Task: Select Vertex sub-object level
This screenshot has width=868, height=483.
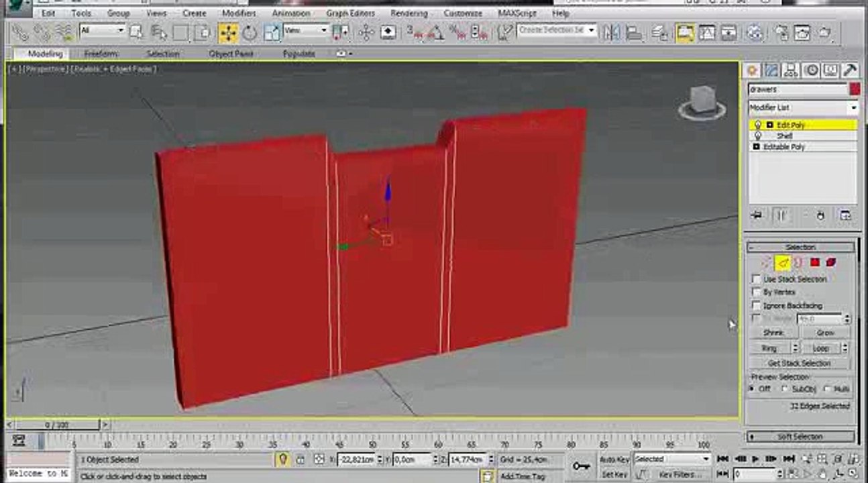Action: 766,262
